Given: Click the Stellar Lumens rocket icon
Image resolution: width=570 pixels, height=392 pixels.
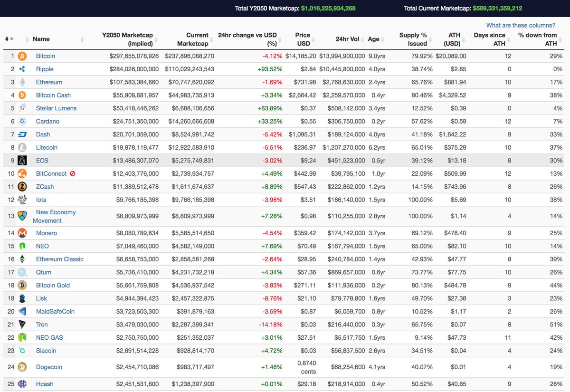Looking at the screenshot, I should (22, 108).
